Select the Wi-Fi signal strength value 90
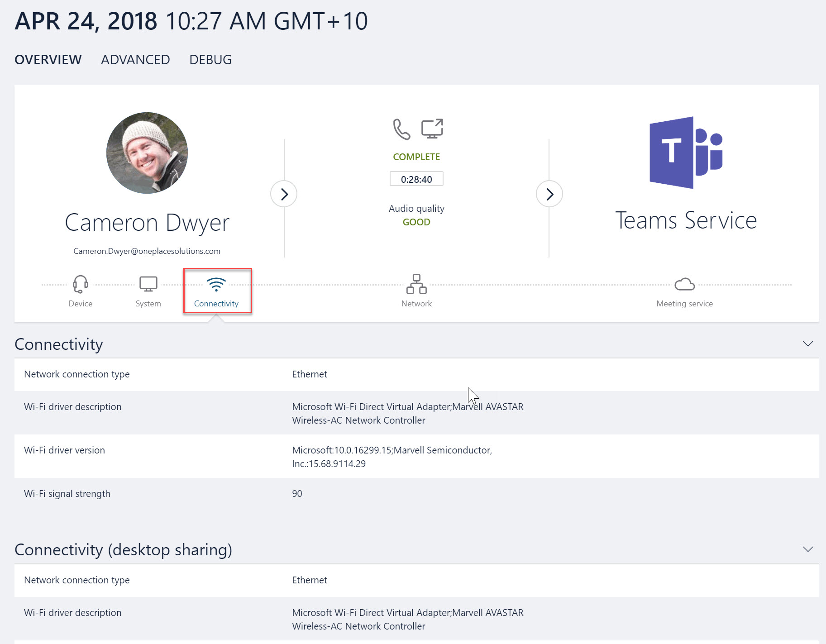This screenshot has height=644, width=826. tap(297, 493)
